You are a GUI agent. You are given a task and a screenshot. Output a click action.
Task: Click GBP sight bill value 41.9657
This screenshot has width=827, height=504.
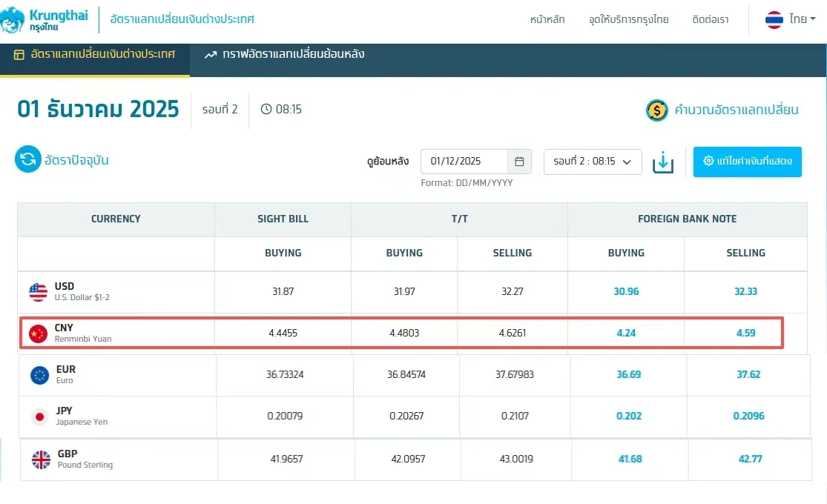pyautogui.click(x=286, y=460)
